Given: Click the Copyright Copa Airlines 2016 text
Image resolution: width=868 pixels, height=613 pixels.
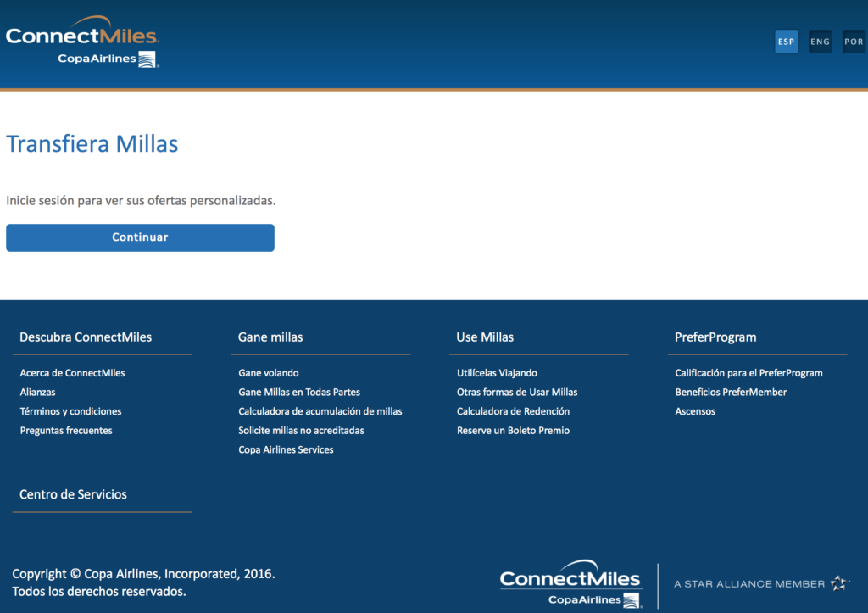Looking at the screenshot, I should tap(143, 574).
